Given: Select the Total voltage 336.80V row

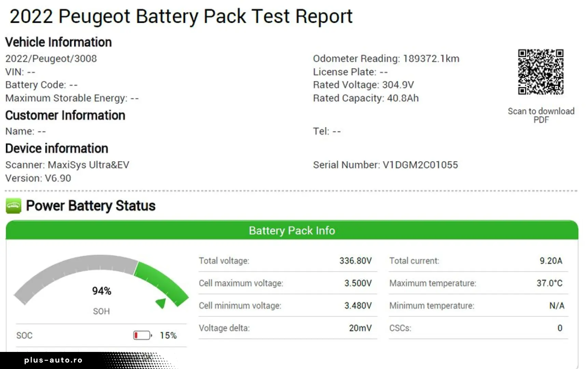Looking at the screenshot, I should point(288,261).
